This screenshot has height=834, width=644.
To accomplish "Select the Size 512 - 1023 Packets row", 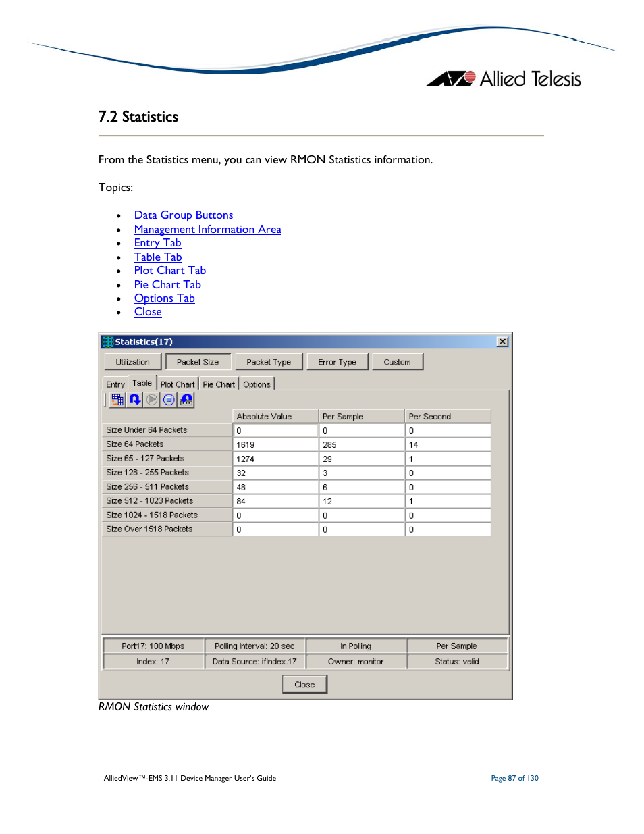I will pyautogui.click(x=167, y=501).
